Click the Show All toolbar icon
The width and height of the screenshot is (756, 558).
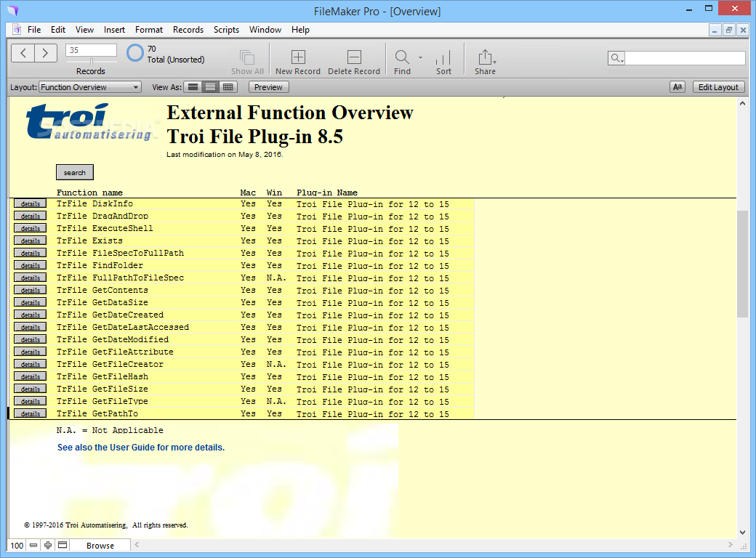(x=247, y=57)
